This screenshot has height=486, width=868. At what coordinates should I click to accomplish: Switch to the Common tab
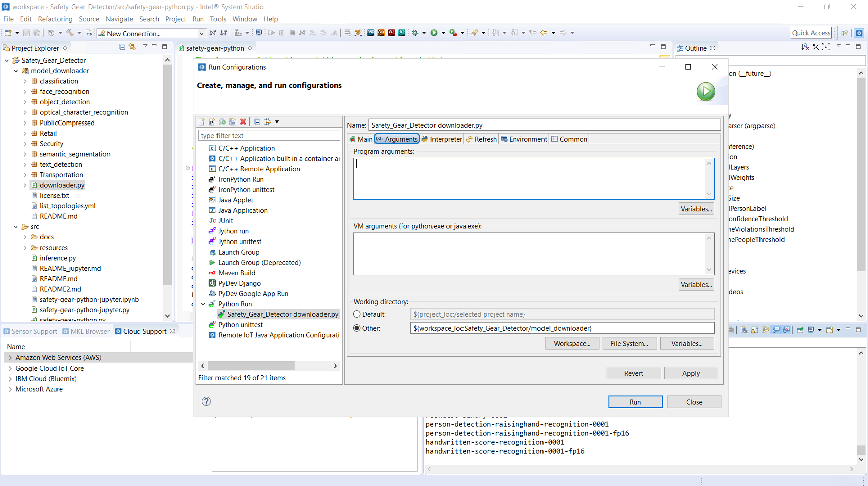pos(569,139)
